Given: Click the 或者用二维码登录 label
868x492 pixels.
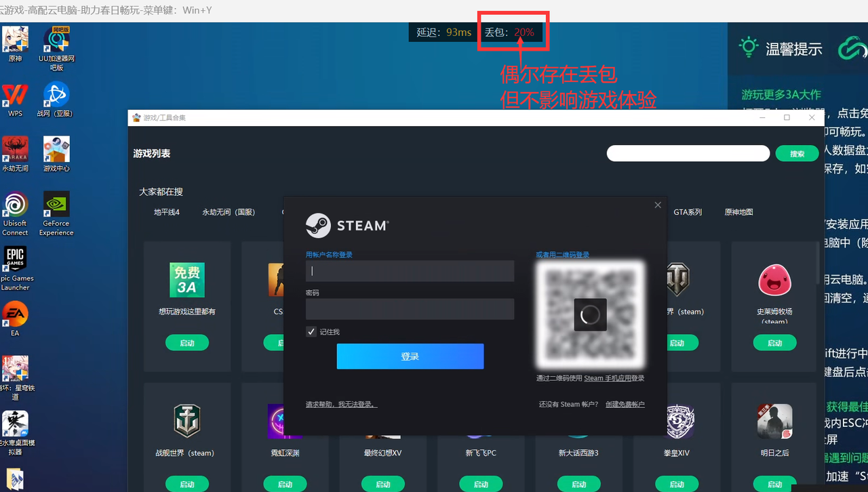Looking at the screenshot, I should coord(562,255).
